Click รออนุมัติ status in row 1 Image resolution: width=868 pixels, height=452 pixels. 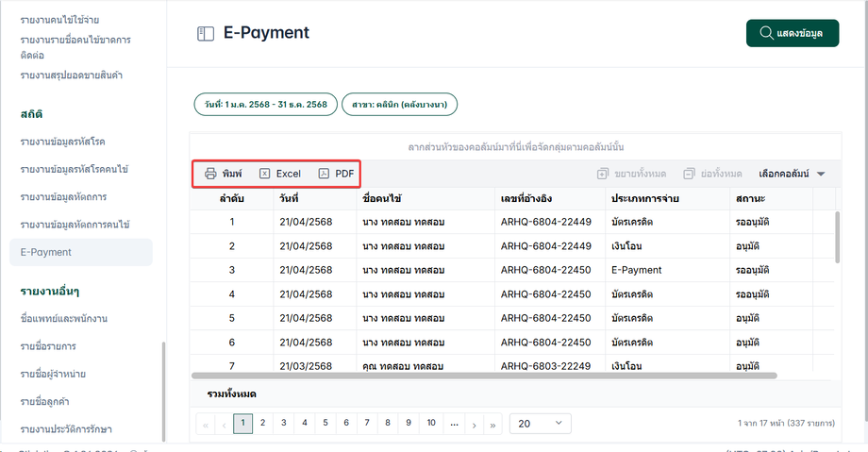click(752, 222)
